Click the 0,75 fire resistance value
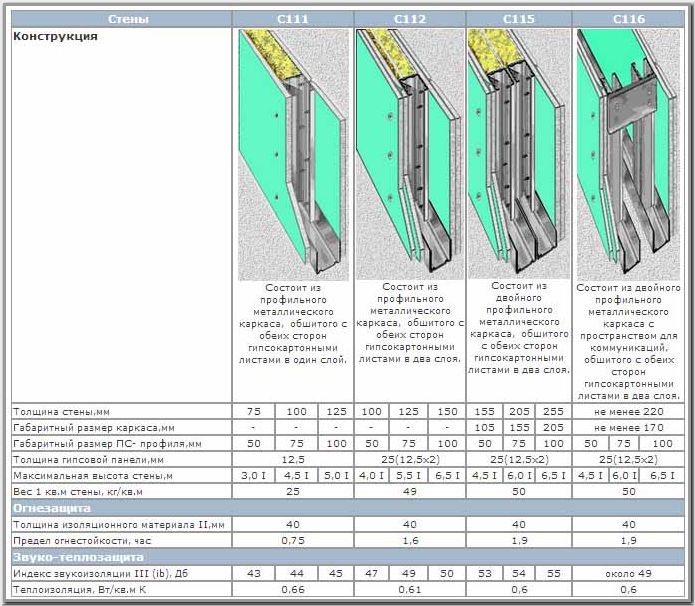Image resolution: width=695 pixels, height=606 pixels. (x=293, y=540)
